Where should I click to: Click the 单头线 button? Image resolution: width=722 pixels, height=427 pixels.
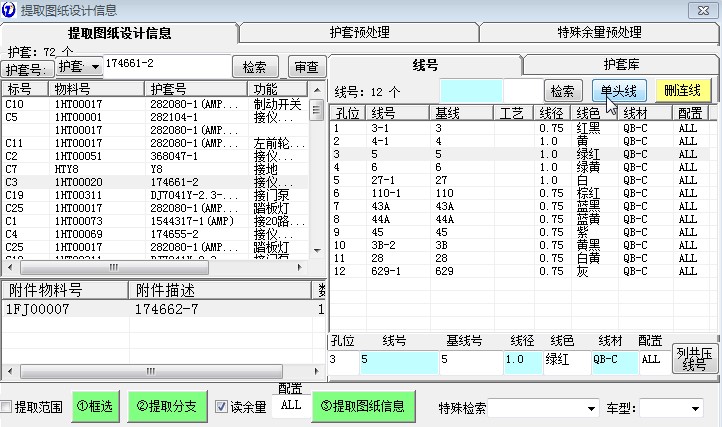[619, 91]
